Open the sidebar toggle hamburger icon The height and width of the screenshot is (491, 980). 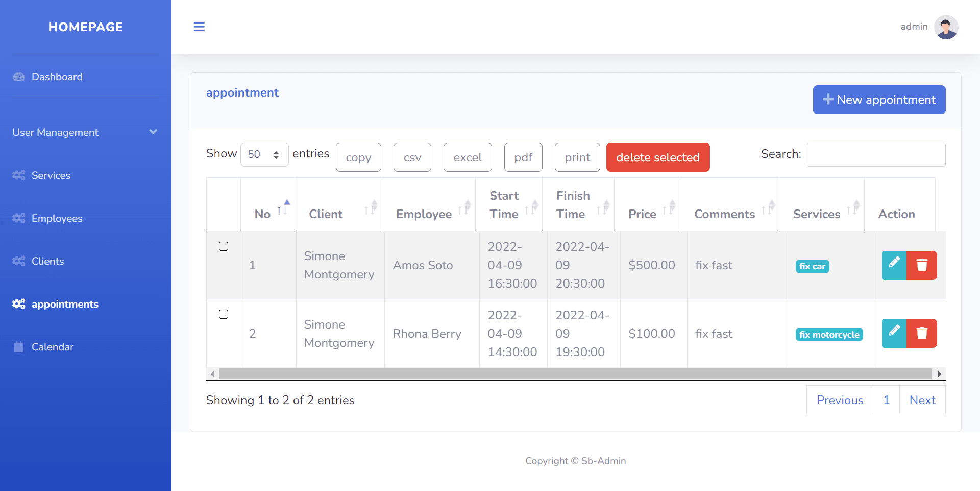pyautogui.click(x=199, y=27)
